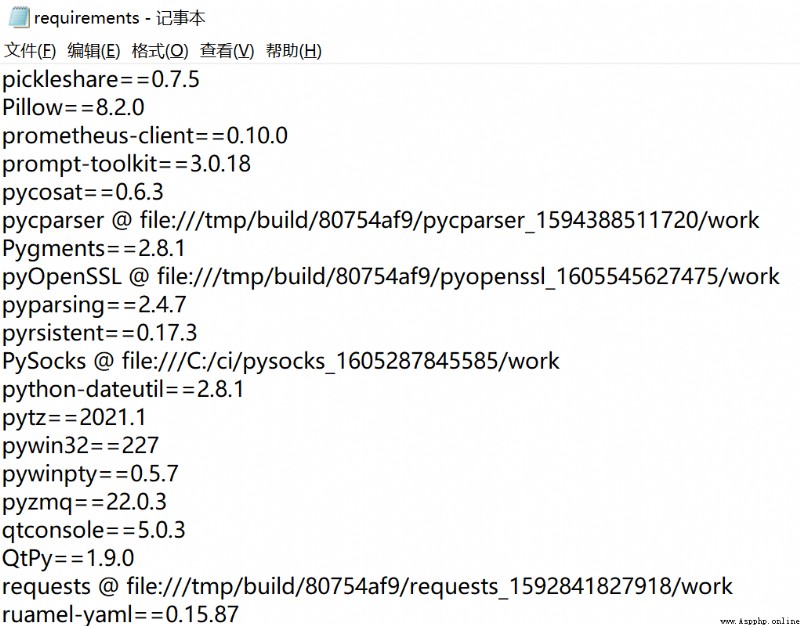Screen dimensions: 800x626
Task: Place cursor in Pillow==8.2.0 line
Action: (x=73, y=108)
